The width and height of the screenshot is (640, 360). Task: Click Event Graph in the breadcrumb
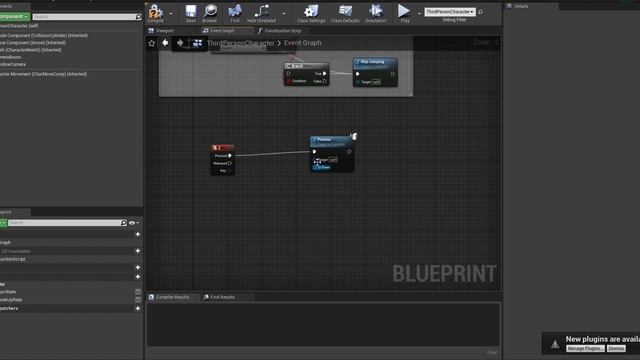[302, 43]
